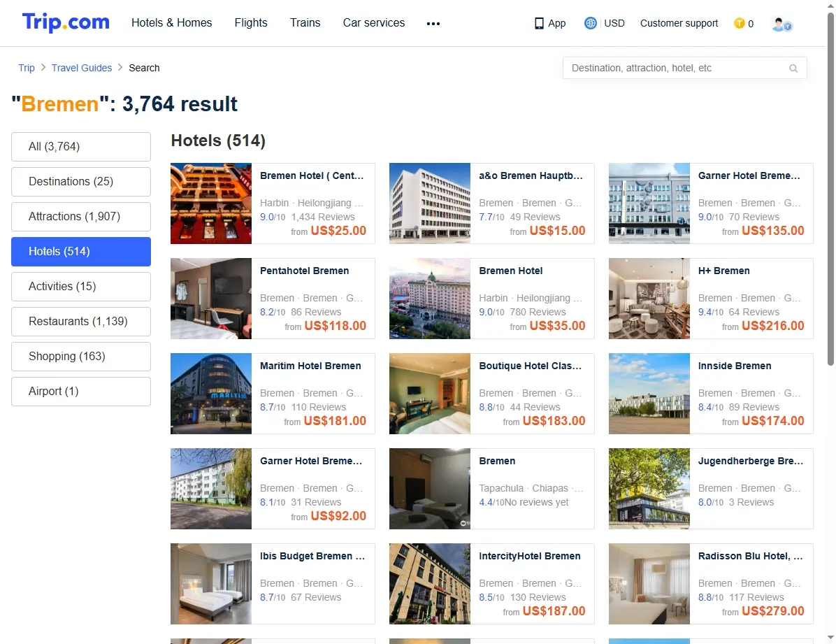
Task: Open the more options ellipsis menu
Action: (x=433, y=24)
